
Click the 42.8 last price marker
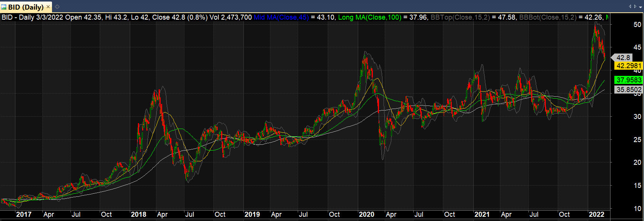click(x=623, y=57)
